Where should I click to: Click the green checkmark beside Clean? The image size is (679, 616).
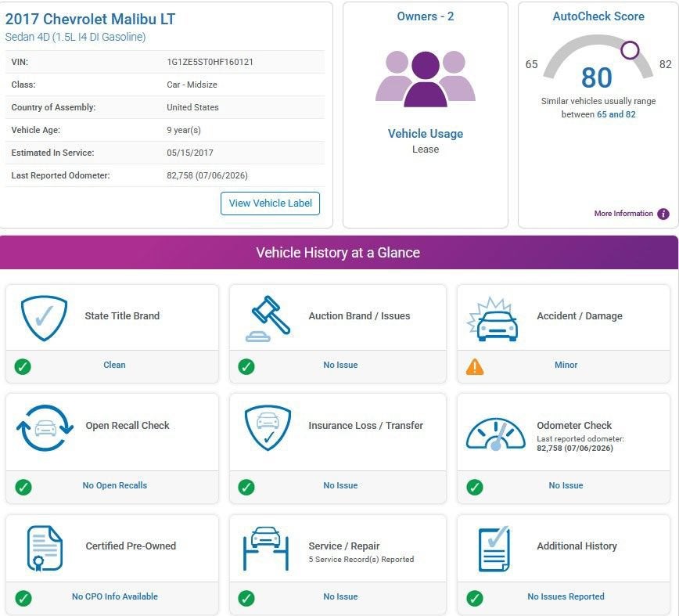[x=23, y=366]
